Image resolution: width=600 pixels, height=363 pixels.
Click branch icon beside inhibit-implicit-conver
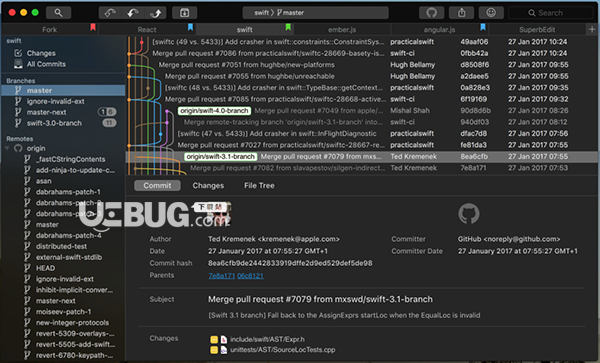coord(27,290)
